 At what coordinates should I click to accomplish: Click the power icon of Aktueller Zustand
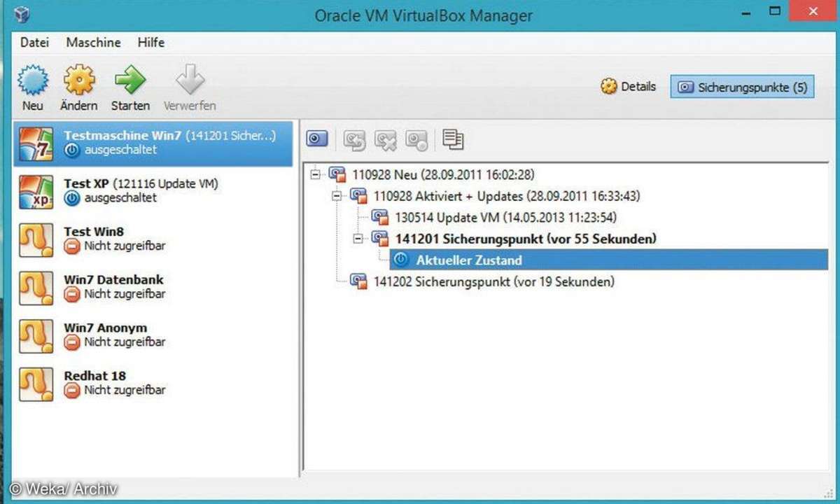pos(401,260)
